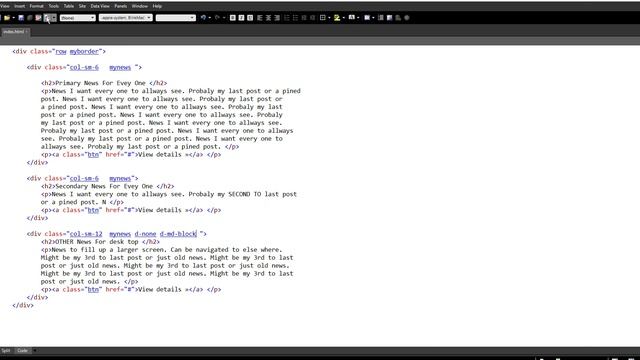
Task: Expand the Insert Table arrow
Action: [373, 18]
